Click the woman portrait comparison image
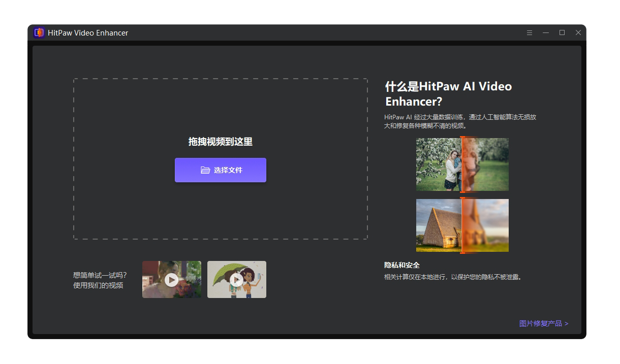Screen dimensions: 620x364 462,164
